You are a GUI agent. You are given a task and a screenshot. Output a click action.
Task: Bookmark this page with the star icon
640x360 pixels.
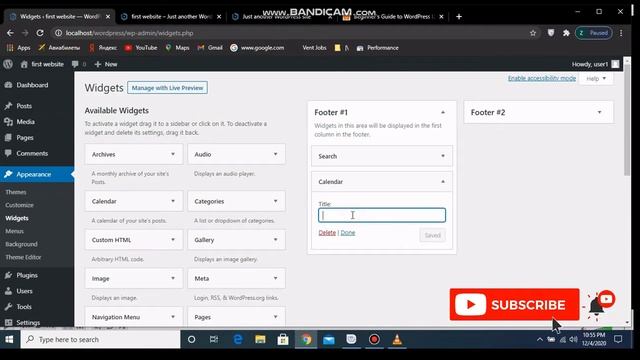click(x=533, y=33)
